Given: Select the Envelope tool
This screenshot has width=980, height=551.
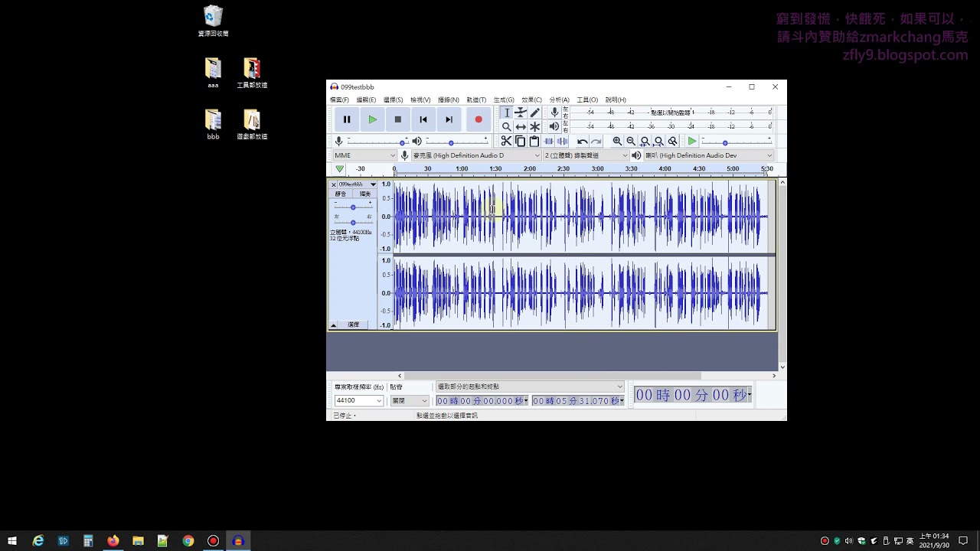Looking at the screenshot, I should point(521,112).
